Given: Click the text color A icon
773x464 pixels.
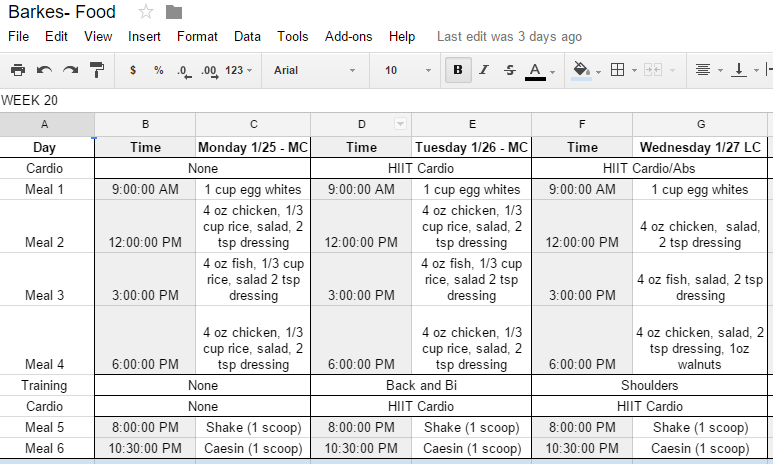Looking at the screenshot, I should 535,71.
